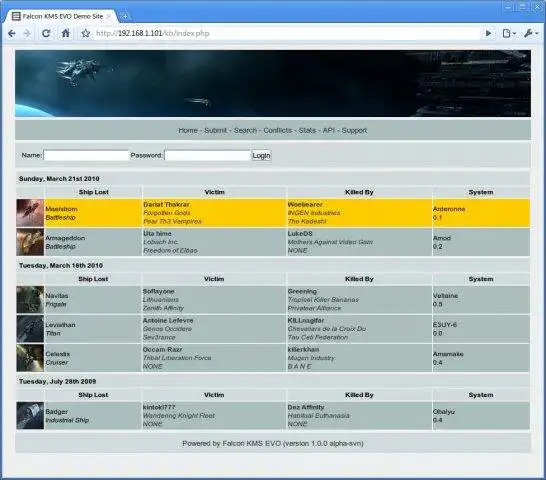546x480 pixels.
Task: Open a new tab with the plus button
Action: pos(125,16)
